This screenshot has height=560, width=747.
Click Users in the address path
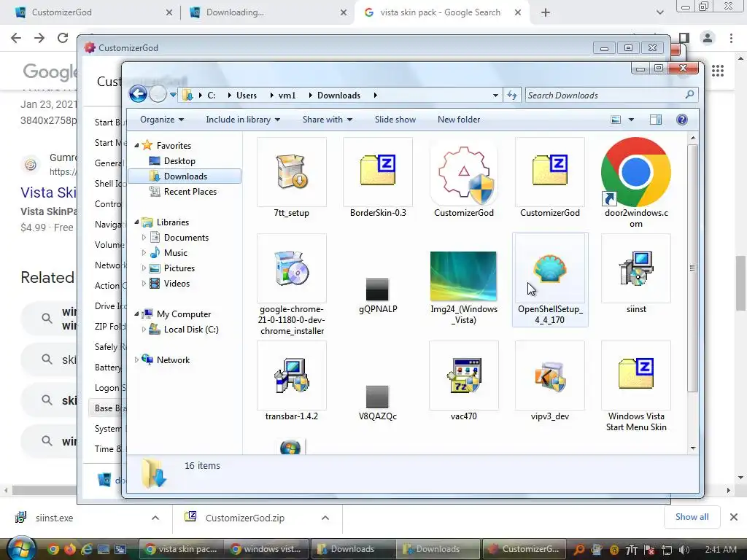(247, 96)
